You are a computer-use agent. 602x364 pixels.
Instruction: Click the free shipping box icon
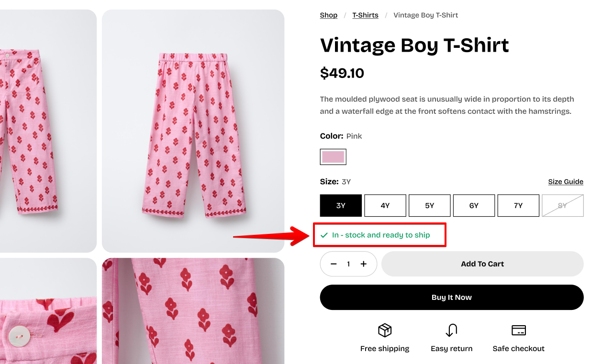click(385, 330)
